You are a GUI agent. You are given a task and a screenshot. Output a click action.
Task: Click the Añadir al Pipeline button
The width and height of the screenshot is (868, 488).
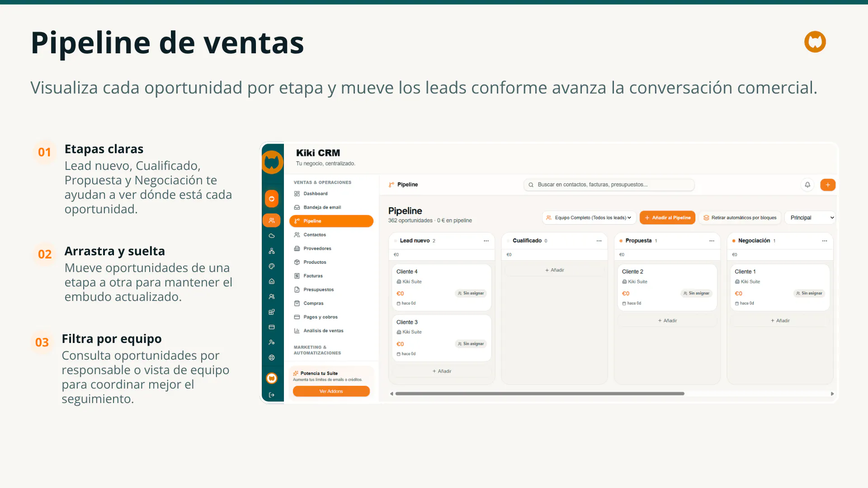pyautogui.click(x=667, y=218)
